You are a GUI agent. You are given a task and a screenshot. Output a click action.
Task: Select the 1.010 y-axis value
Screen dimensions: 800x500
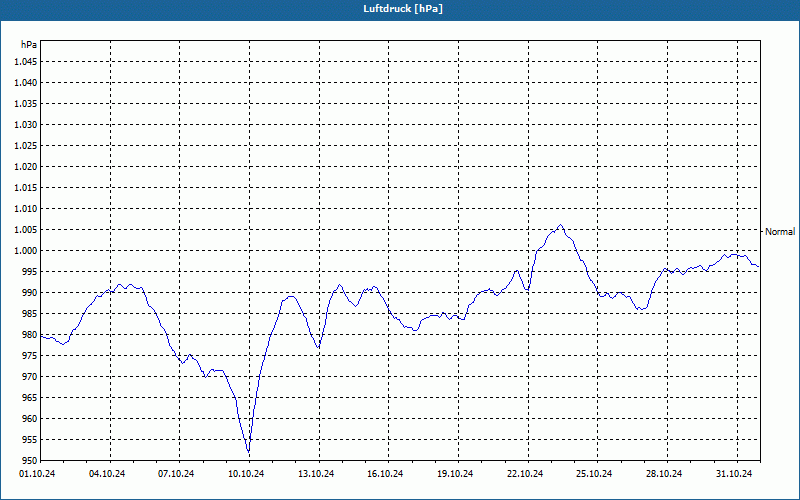coord(26,209)
